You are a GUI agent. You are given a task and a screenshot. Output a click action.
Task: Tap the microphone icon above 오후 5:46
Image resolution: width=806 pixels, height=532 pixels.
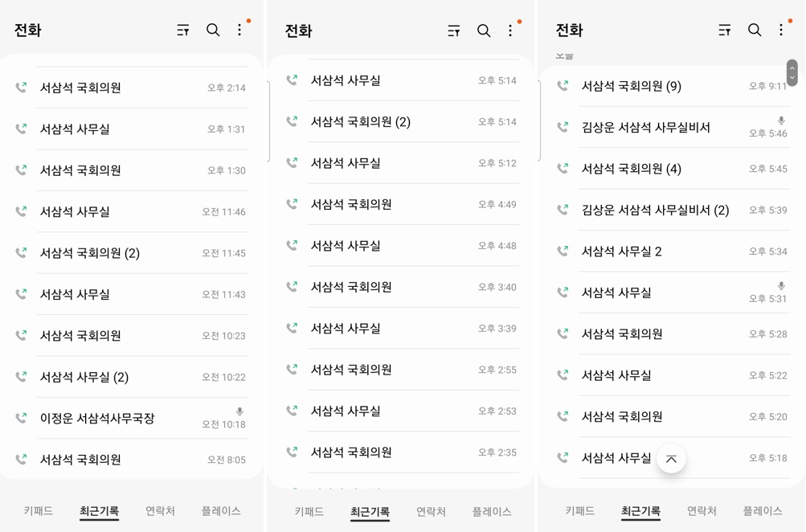pyautogui.click(x=780, y=121)
